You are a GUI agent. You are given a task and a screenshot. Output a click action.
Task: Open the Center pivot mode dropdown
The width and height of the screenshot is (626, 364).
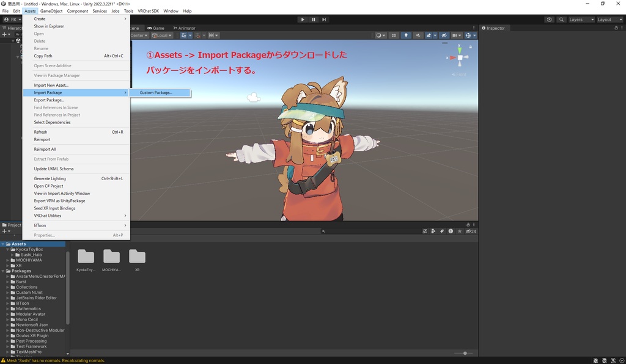tap(139, 35)
